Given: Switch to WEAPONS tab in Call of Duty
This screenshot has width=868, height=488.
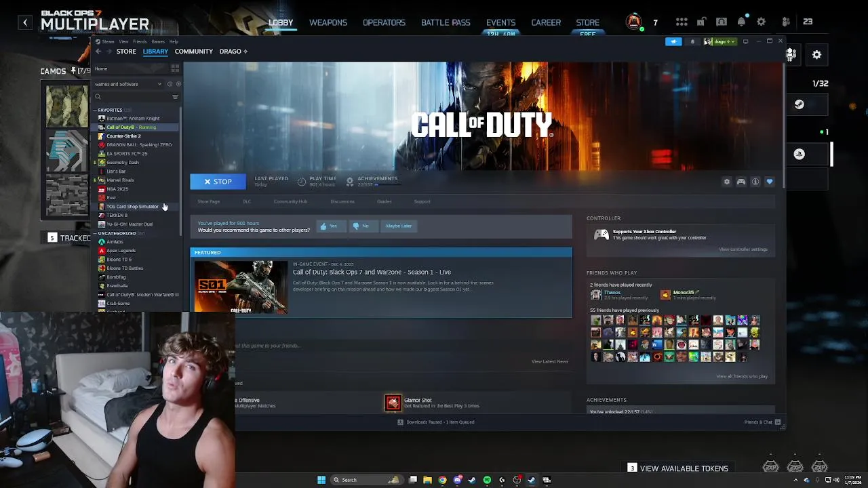Looking at the screenshot, I should click(x=328, y=22).
